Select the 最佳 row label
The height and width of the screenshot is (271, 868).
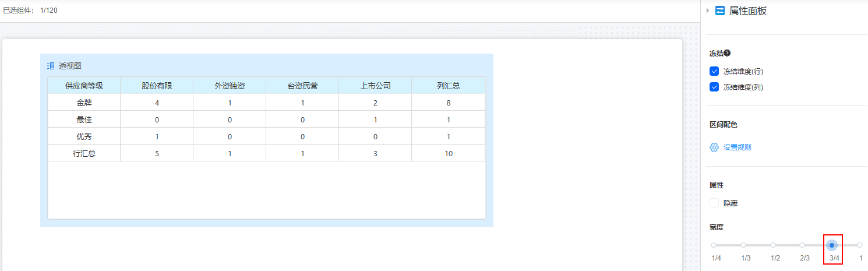click(x=84, y=119)
